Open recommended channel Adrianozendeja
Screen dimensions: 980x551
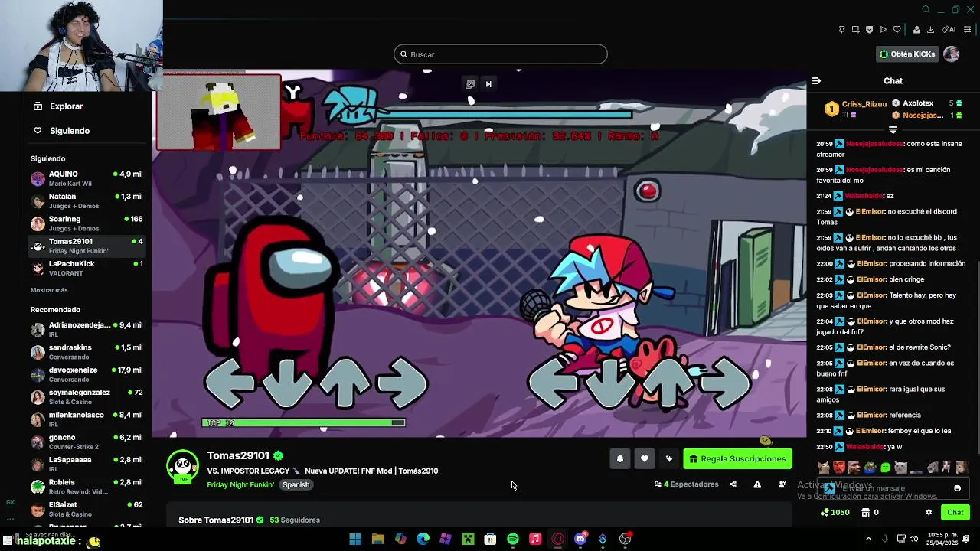(x=87, y=329)
